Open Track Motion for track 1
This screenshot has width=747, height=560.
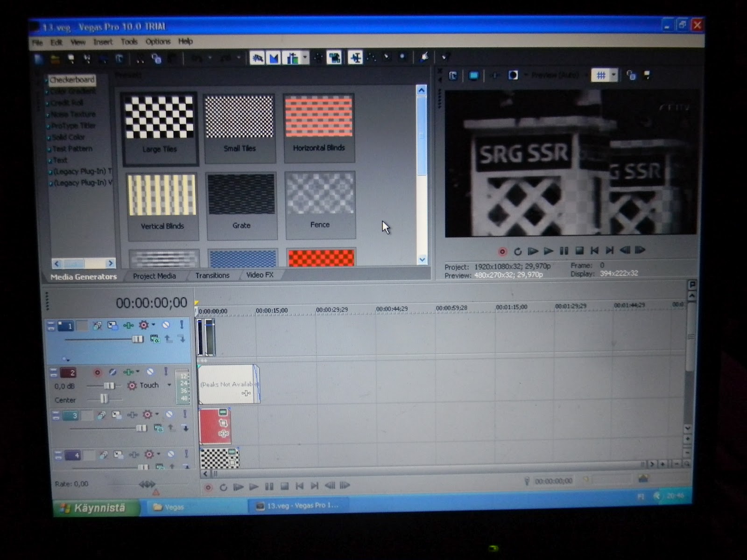click(113, 326)
